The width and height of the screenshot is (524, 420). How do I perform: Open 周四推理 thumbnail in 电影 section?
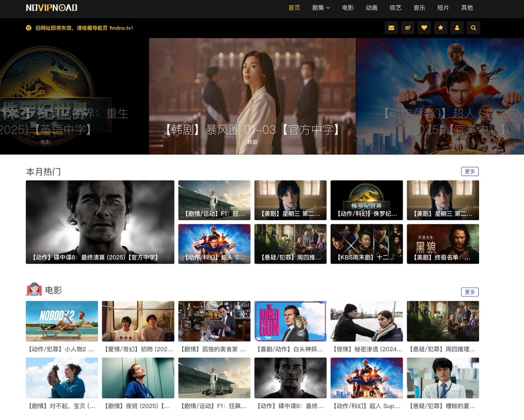click(x=443, y=321)
